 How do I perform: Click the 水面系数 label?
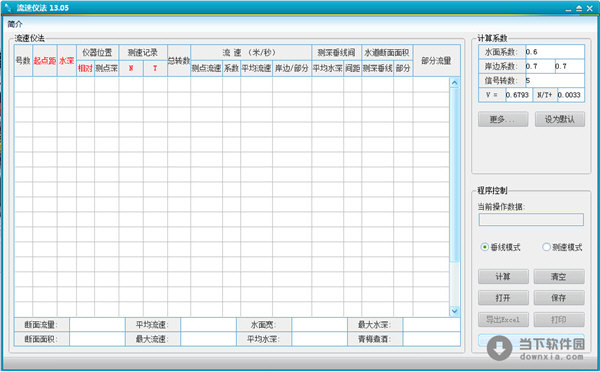501,52
